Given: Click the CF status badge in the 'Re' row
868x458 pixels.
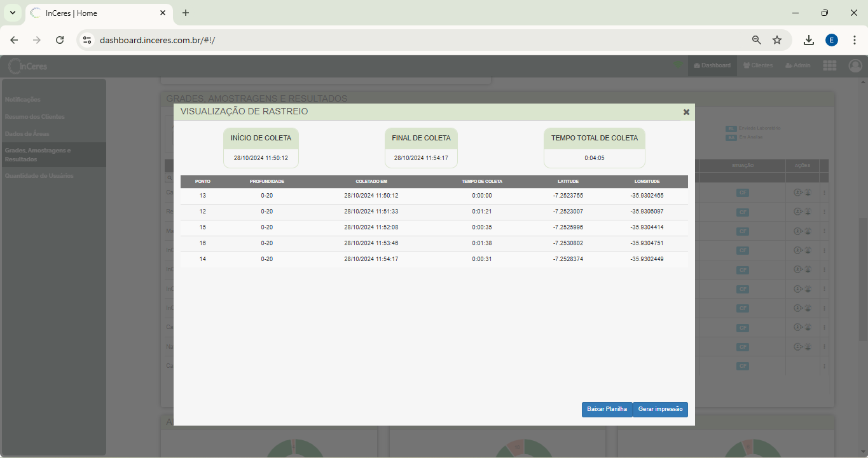Looking at the screenshot, I should [742, 212].
